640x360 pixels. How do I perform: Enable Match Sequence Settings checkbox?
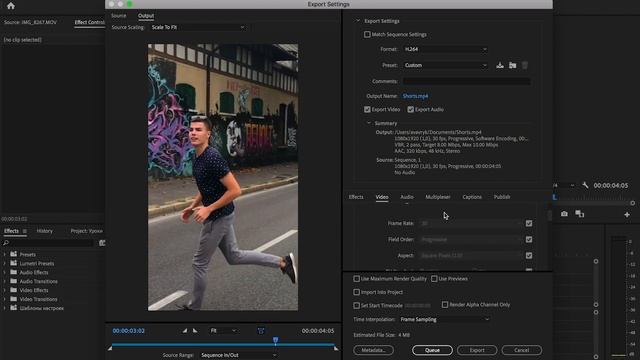367,35
